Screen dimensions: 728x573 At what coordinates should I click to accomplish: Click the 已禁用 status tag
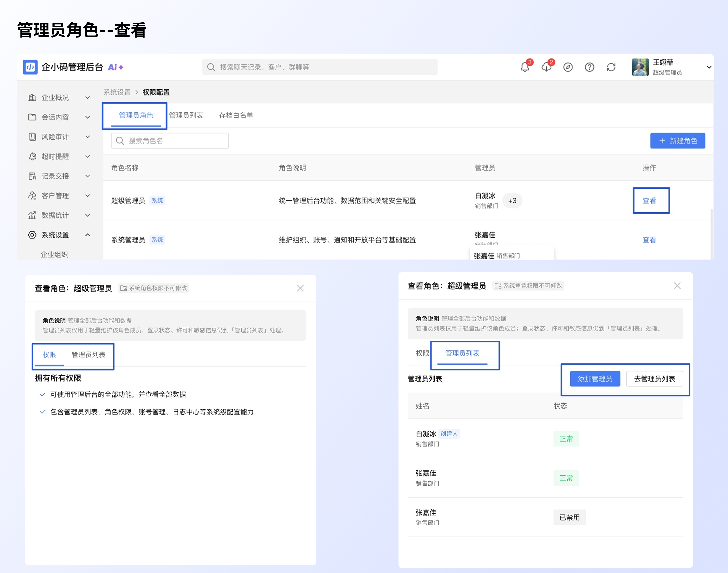(x=570, y=517)
